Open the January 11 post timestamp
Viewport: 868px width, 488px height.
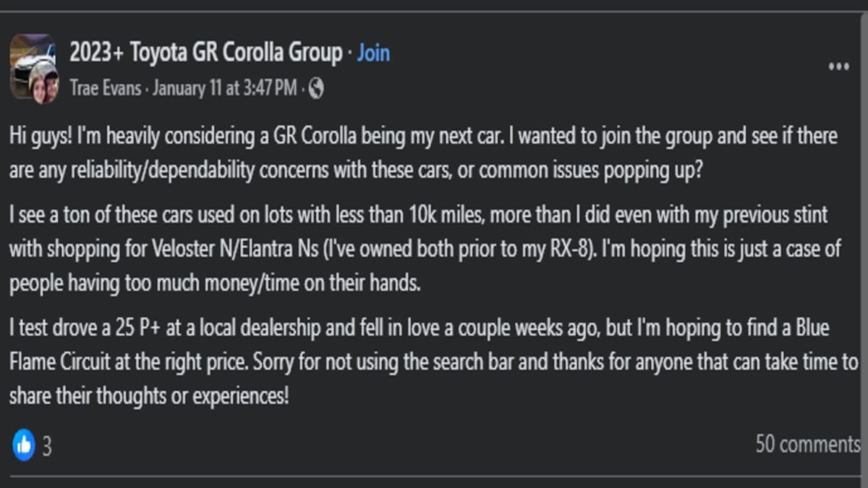coord(225,88)
